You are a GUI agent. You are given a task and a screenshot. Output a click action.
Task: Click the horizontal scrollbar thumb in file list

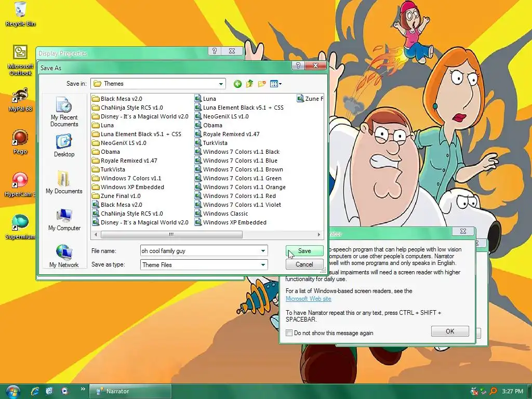tap(171, 234)
